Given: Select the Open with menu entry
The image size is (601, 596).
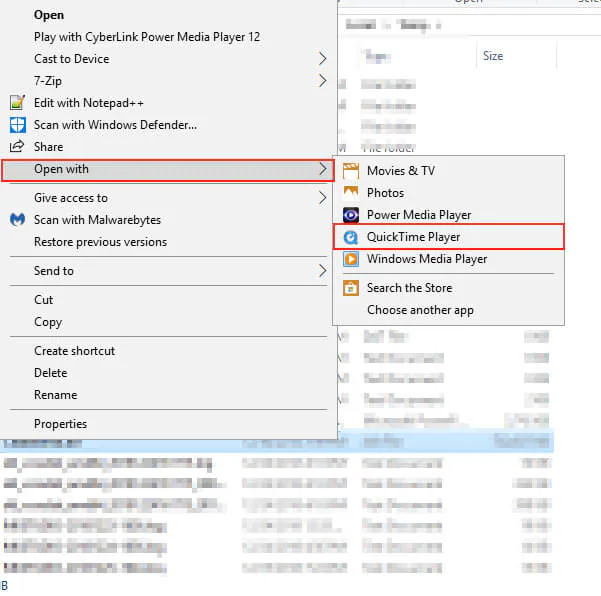Looking at the screenshot, I should (168, 170).
